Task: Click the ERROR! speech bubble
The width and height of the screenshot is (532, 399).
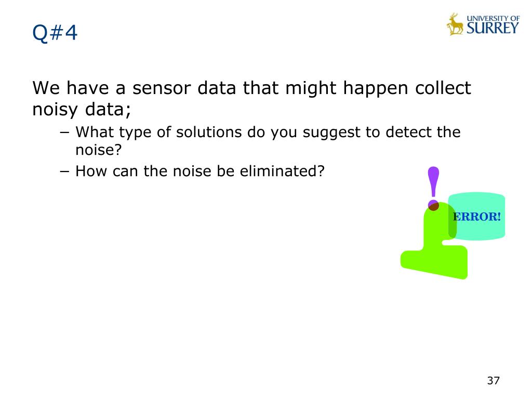Action: pyautogui.click(x=477, y=217)
